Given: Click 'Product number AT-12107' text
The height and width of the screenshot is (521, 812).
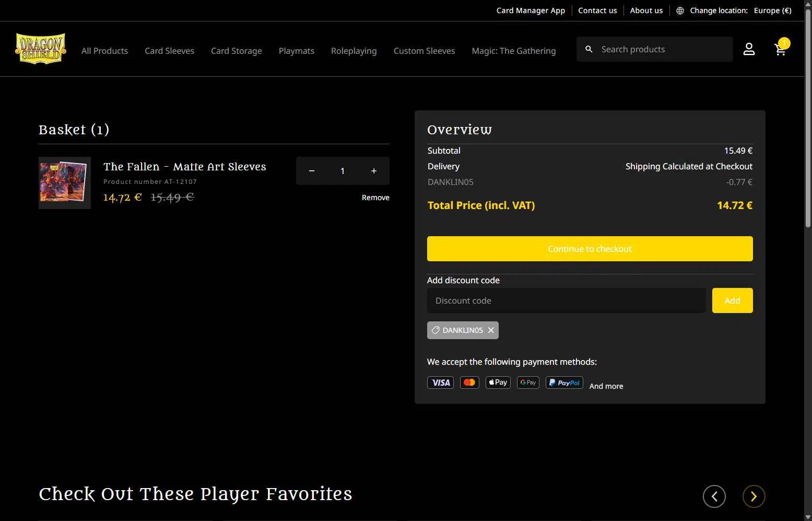Looking at the screenshot, I should coord(150,182).
